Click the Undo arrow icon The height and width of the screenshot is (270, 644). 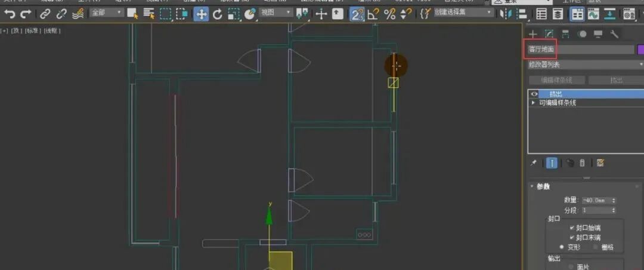(x=10, y=14)
